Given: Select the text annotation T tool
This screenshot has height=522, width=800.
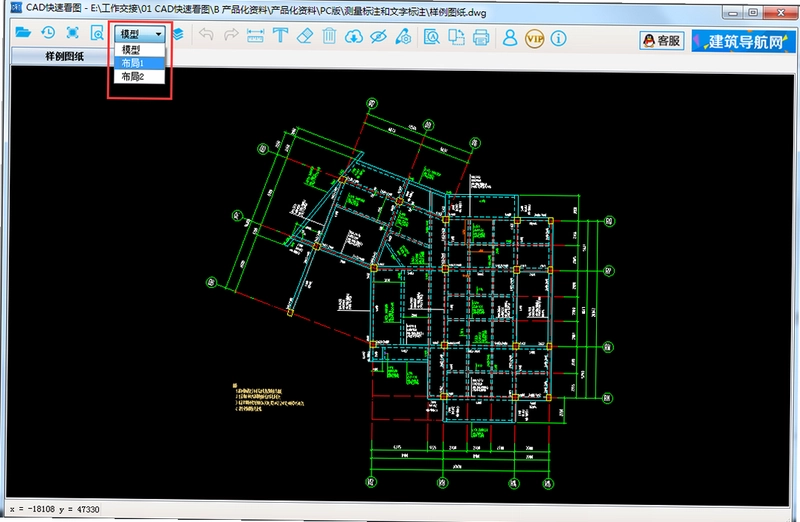Looking at the screenshot, I should (x=280, y=35).
